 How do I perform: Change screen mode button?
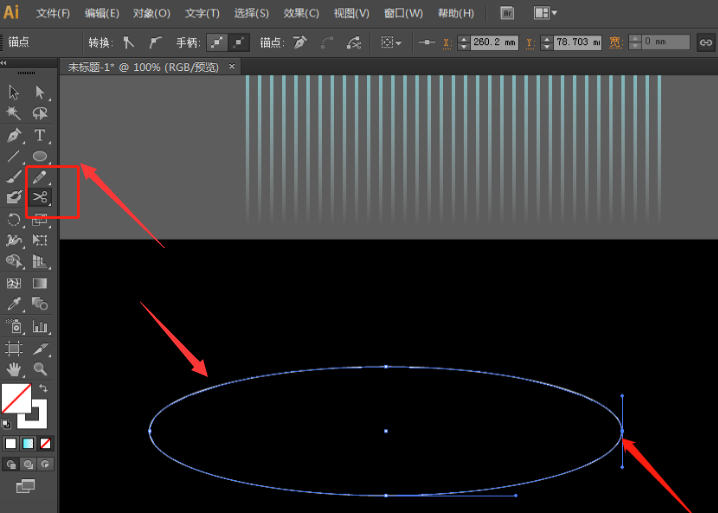point(26,486)
